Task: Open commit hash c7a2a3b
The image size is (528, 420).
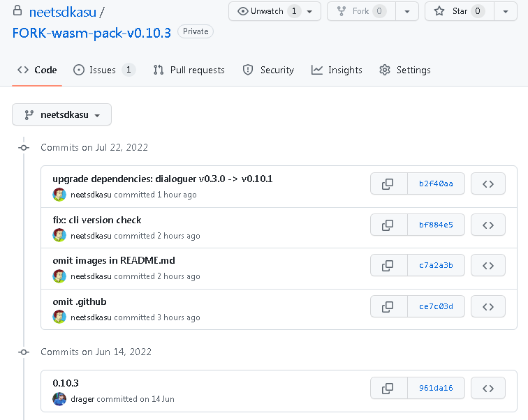Action: pos(436,265)
